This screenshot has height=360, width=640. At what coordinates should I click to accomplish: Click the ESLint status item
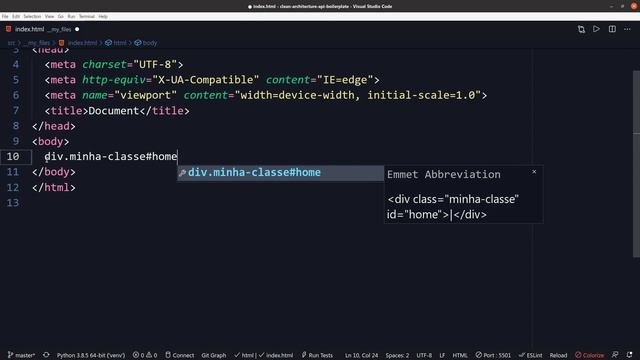530,355
